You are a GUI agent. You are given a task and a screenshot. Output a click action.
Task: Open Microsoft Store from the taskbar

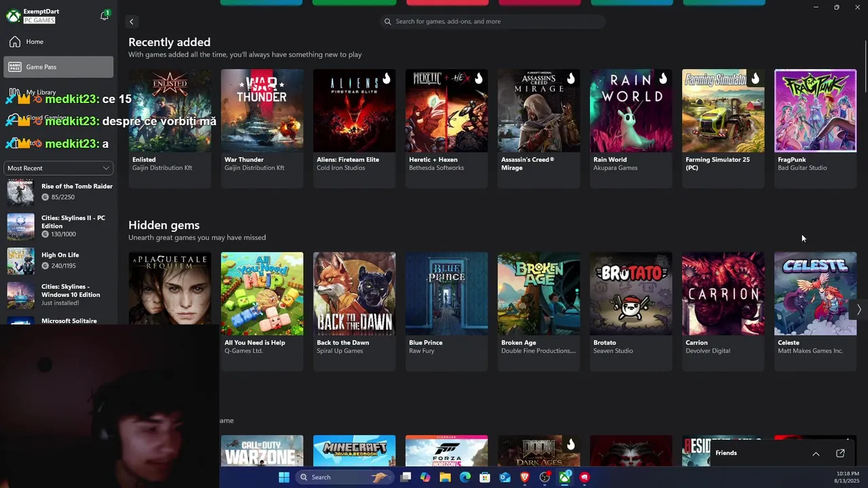click(x=485, y=477)
